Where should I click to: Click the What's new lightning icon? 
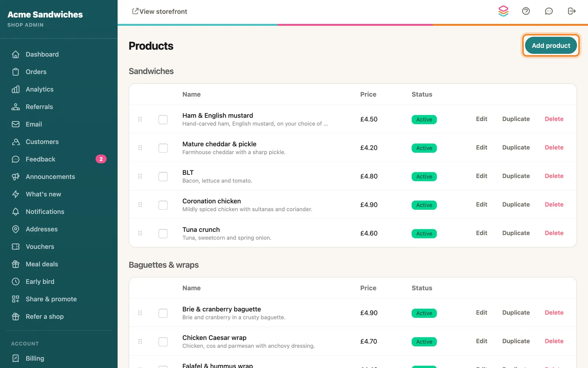[x=15, y=194]
